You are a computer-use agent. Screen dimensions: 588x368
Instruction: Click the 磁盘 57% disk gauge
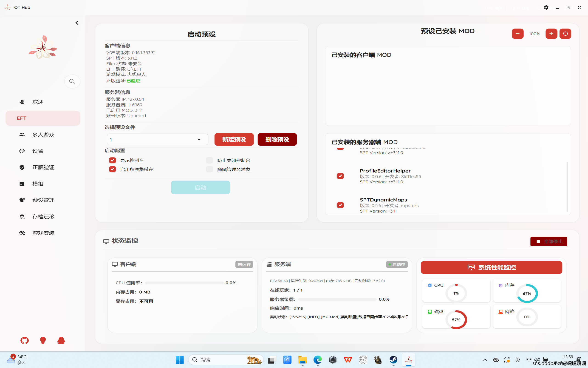[x=456, y=319]
